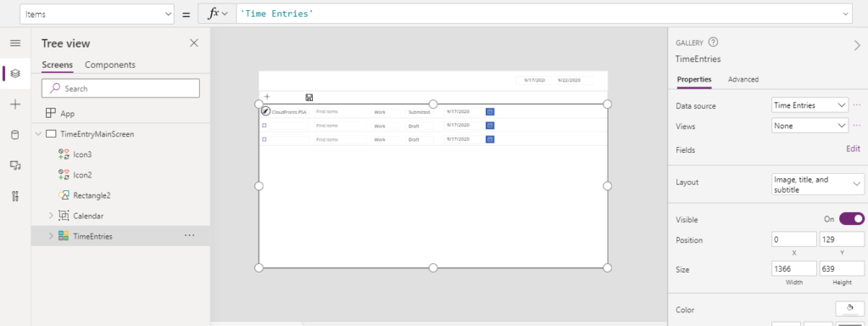Switch to the Properties tab
Screen dimensions: 868x326
click(x=694, y=79)
